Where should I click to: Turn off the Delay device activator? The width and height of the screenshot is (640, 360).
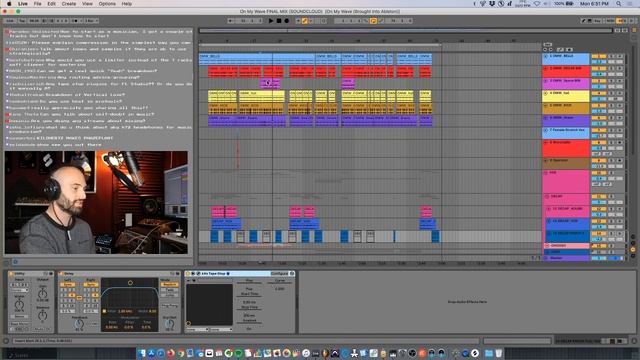click(61, 273)
